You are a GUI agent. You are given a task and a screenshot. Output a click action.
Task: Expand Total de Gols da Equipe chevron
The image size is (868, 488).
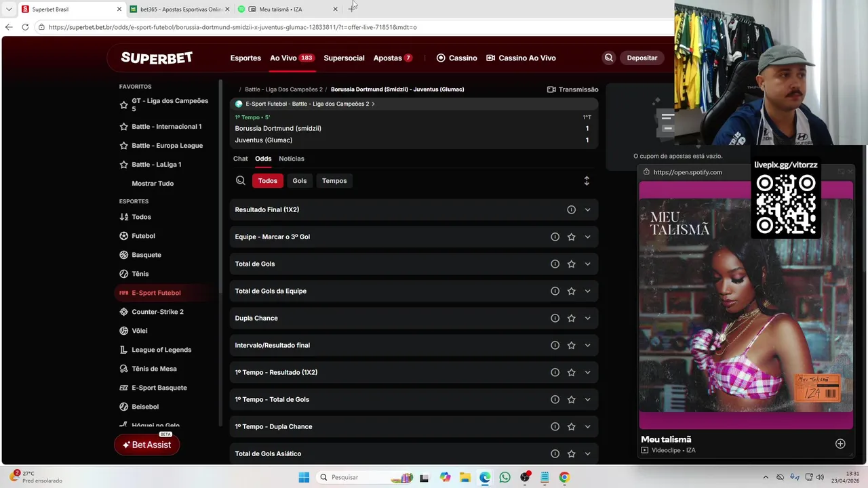[x=587, y=291]
